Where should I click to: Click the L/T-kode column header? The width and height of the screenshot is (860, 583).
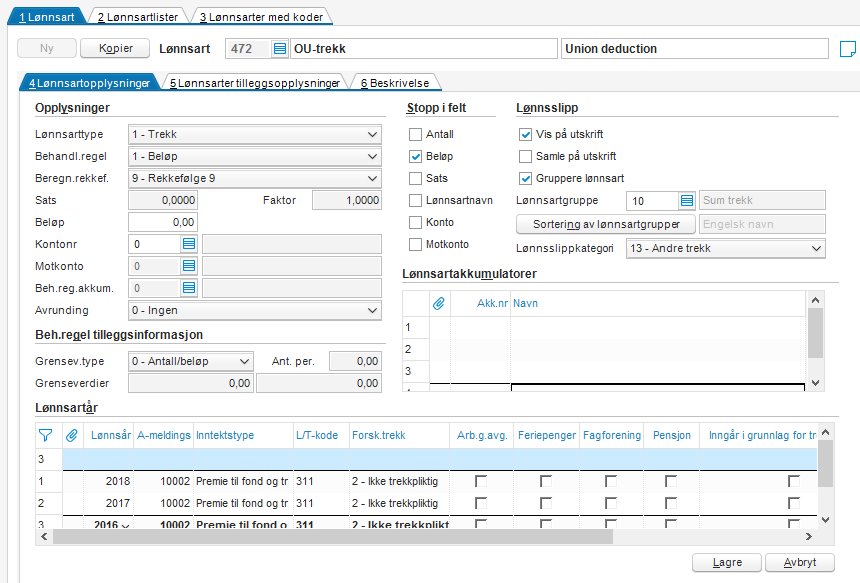coord(321,435)
